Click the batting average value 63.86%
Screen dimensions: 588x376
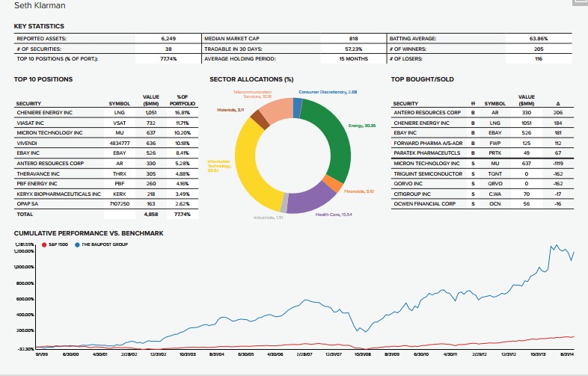(x=539, y=39)
